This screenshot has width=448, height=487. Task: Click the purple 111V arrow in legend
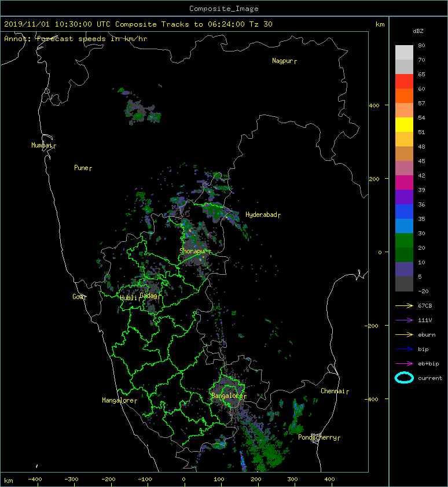pos(404,320)
